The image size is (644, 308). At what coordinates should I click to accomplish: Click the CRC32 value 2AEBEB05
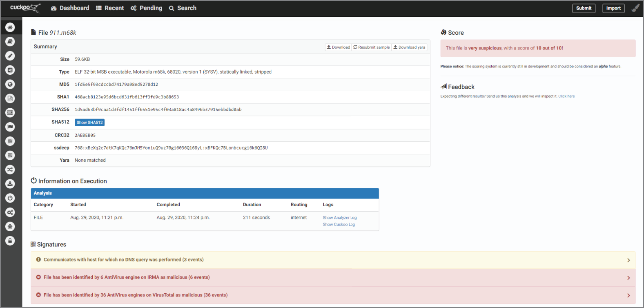85,135
